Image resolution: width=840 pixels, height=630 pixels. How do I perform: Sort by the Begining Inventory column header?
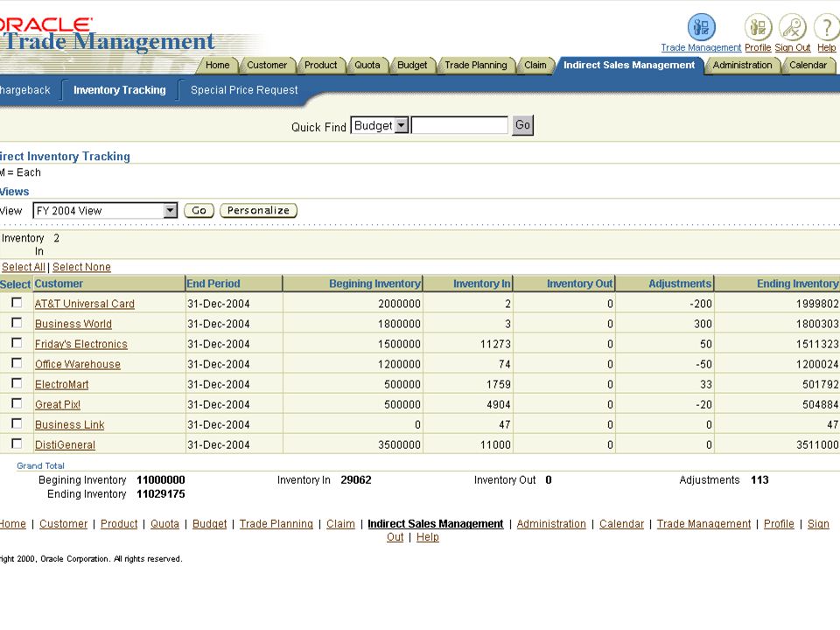point(375,283)
